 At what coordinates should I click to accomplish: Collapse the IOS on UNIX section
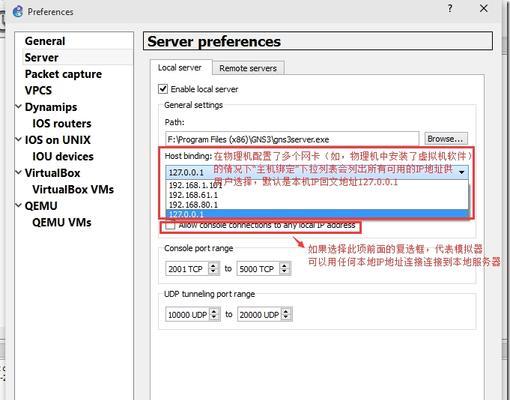pyautogui.click(x=19, y=139)
